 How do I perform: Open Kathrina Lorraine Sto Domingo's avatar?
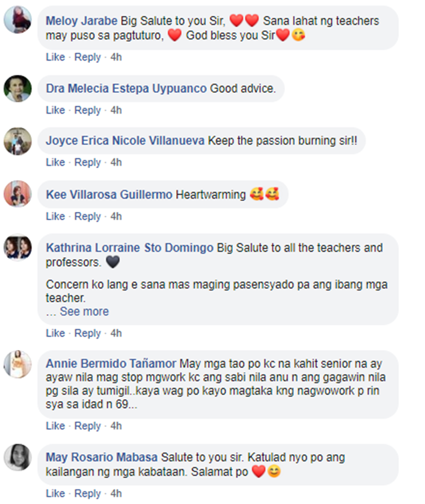(18, 247)
